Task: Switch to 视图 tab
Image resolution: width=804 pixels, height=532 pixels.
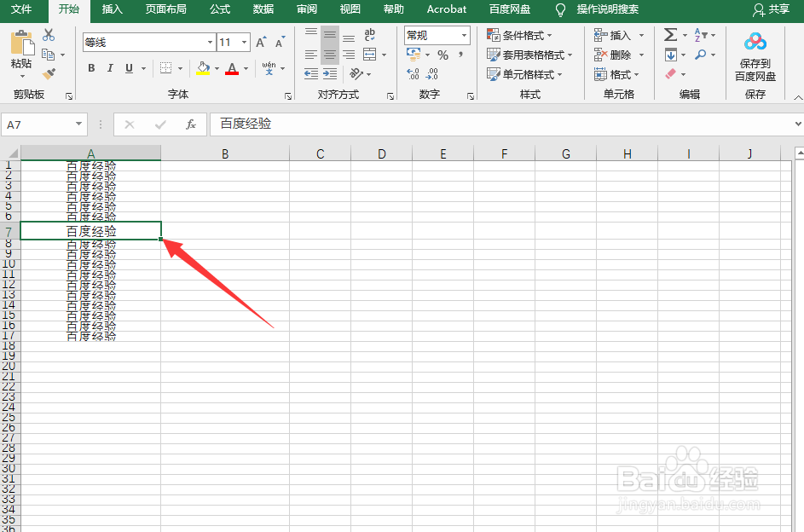Action: (x=350, y=9)
